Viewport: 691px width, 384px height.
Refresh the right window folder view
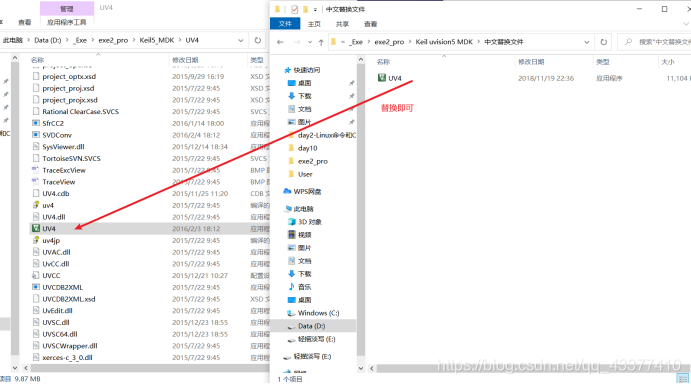point(604,42)
